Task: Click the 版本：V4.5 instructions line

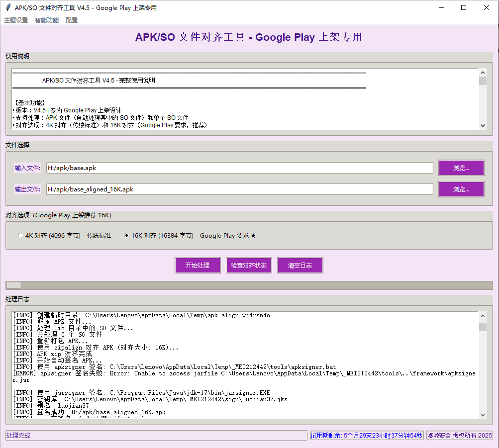Action: pos(67,110)
